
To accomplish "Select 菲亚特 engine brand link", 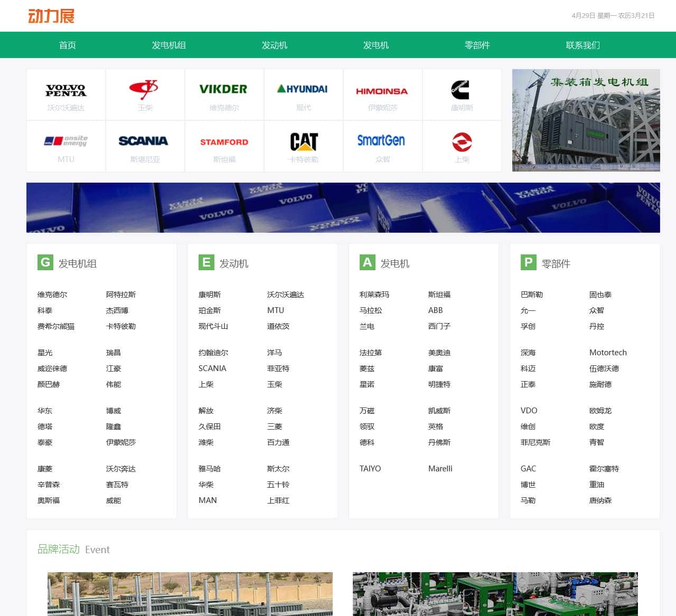I will pyautogui.click(x=278, y=368).
